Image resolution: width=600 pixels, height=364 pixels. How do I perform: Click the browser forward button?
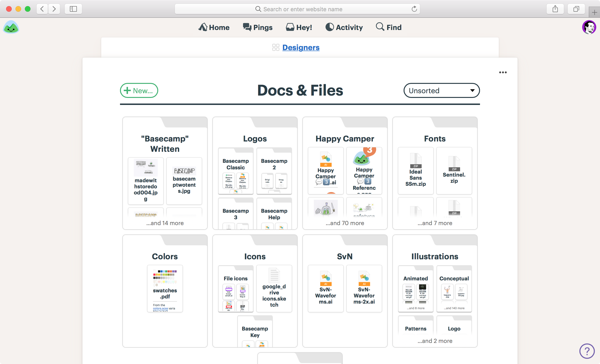(x=54, y=9)
